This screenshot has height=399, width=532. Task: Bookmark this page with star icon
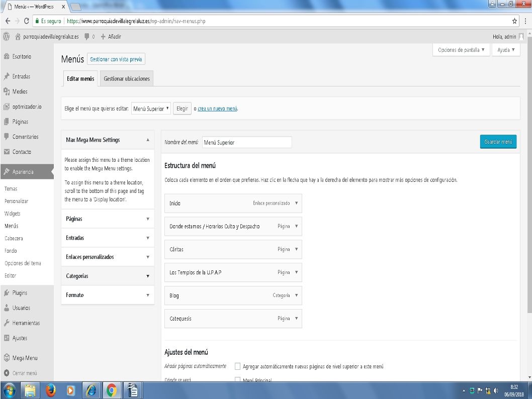point(514,21)
